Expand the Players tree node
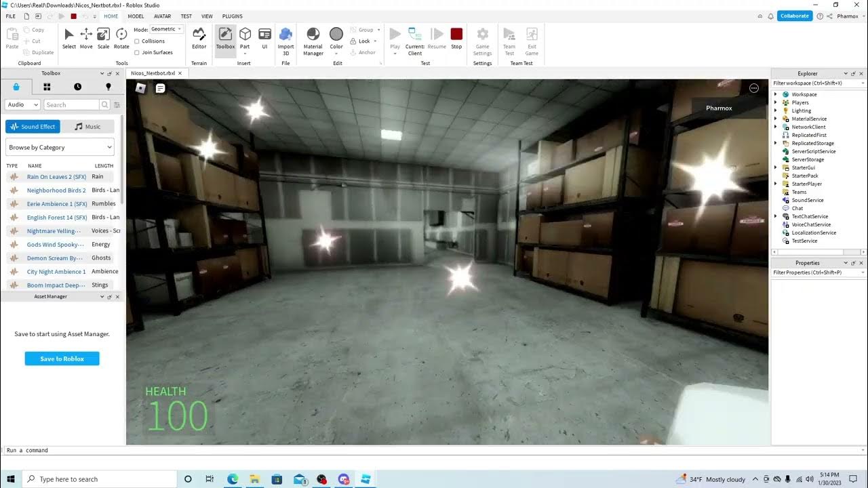868x488 pixels. 776,102
